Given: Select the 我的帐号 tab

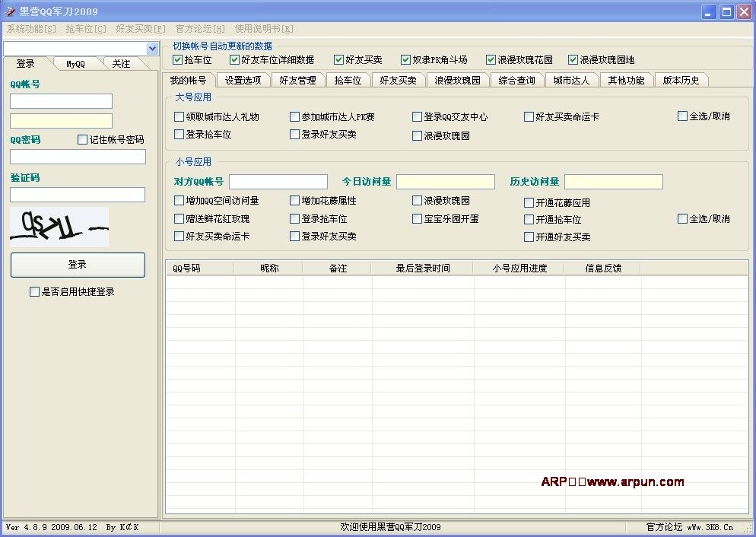Looking at the screenshot, I should pyautogui.click(x=188, y=80).
